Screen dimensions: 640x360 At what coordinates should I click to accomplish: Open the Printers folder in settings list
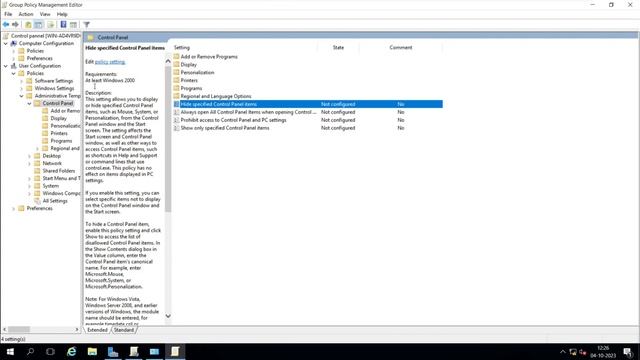pos(189,80)
